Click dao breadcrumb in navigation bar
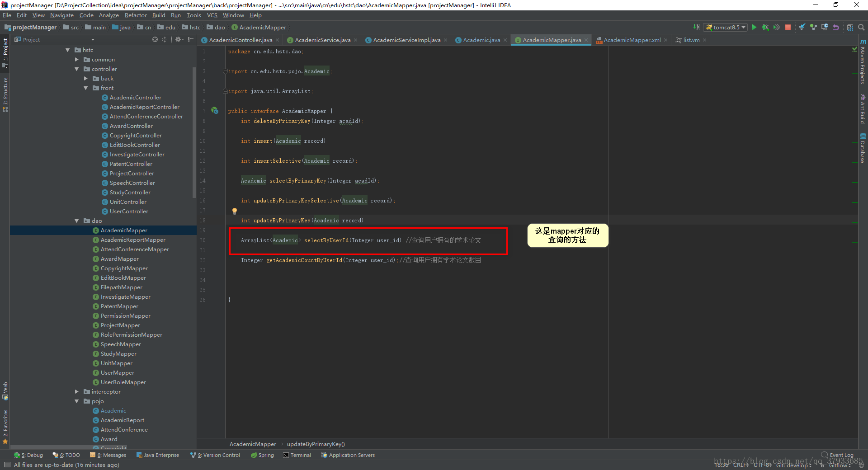 click(x=216, y=28)
